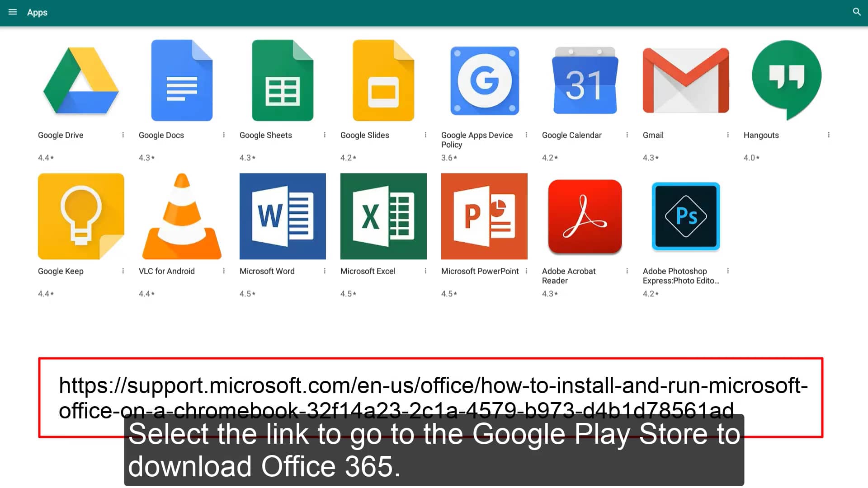The width and height of the screenshot is (868, 488).
Task: Select the 4.5 rating under Microsoft Word
Action: click(247, 294)
